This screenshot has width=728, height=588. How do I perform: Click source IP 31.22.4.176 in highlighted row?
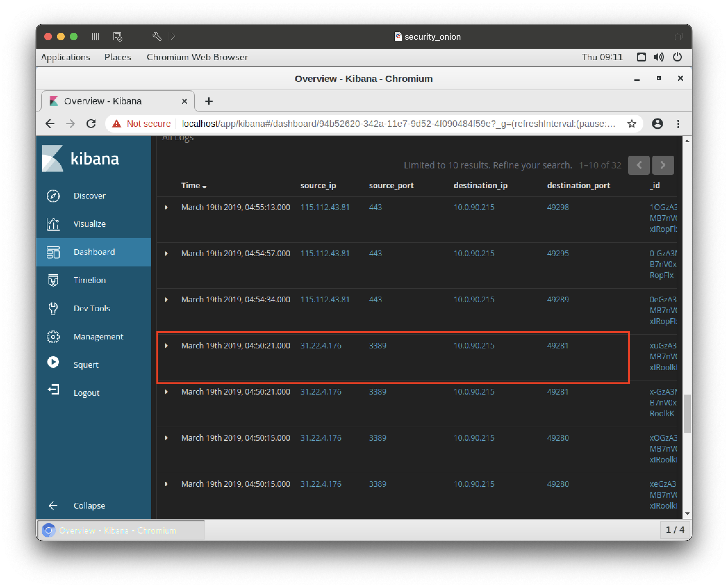[321, 346]
